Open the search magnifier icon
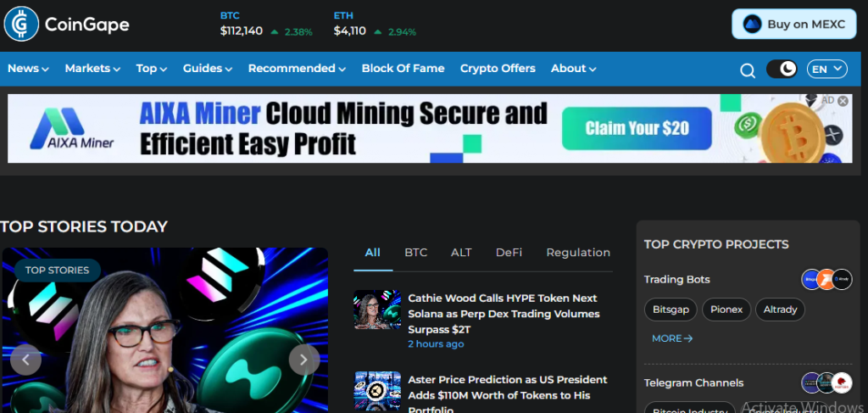Image resolution: width=868 pixels, height=413 pixels. [x=747, y=70]
